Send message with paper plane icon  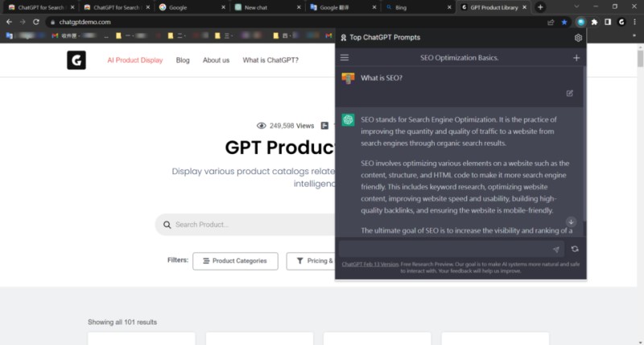coord(555,250)
